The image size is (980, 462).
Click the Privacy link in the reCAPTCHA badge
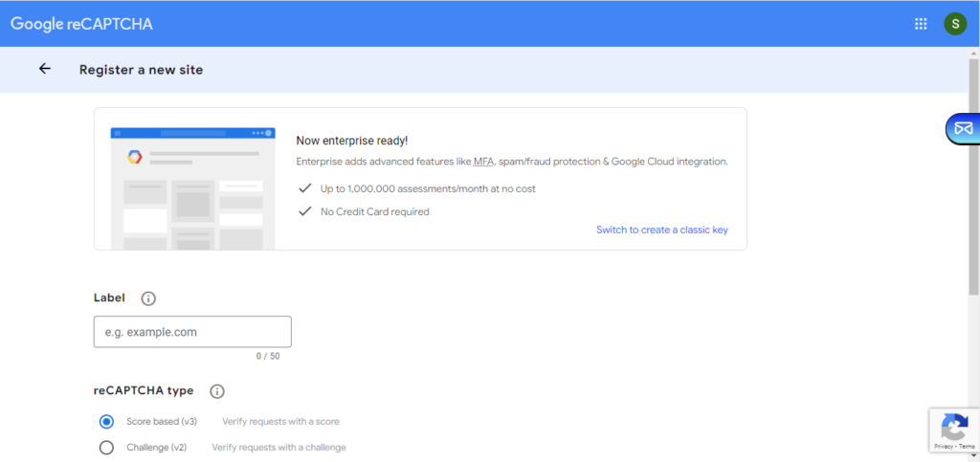(943, 447)
